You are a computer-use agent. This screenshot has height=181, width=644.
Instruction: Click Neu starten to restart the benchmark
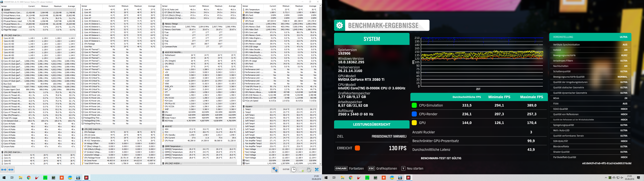[x=415, y=168]
